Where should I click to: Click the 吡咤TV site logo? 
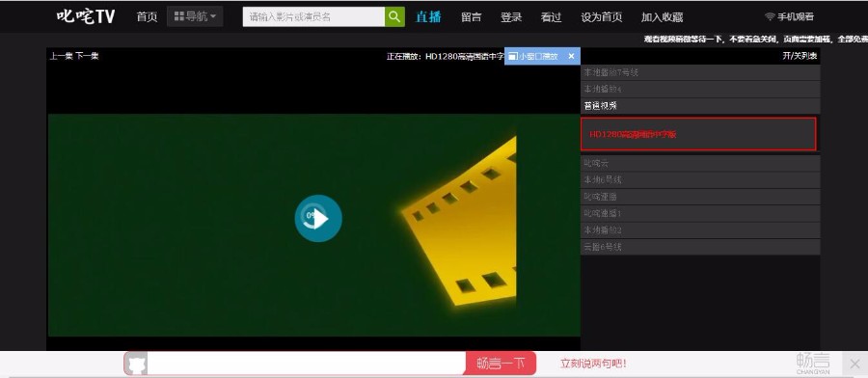point(85,16)
